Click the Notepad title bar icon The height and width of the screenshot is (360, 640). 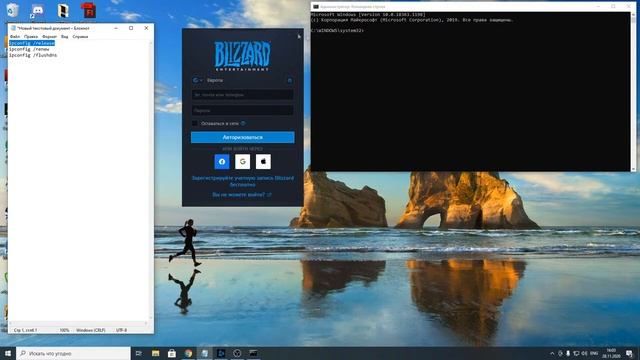(13, 28)
